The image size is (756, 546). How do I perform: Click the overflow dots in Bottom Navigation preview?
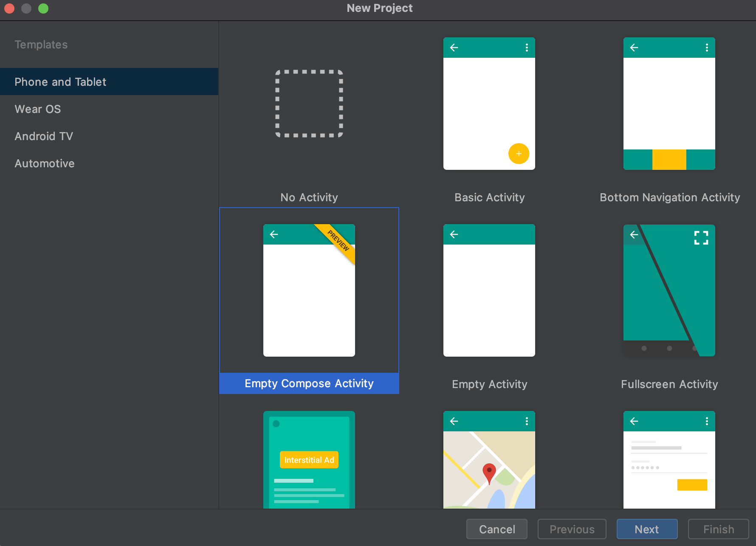pyautogui.click(x=707, y=48)
